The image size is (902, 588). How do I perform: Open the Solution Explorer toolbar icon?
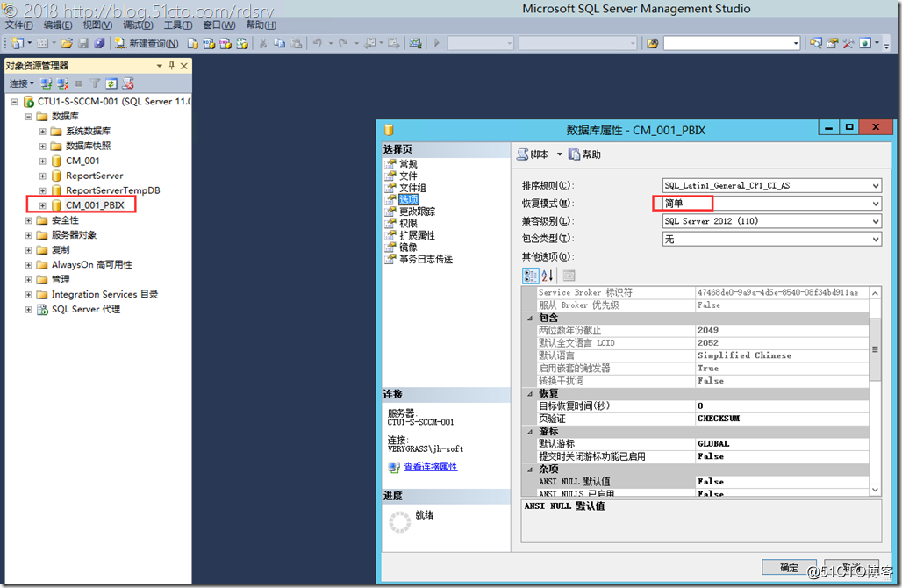[816, 43]
